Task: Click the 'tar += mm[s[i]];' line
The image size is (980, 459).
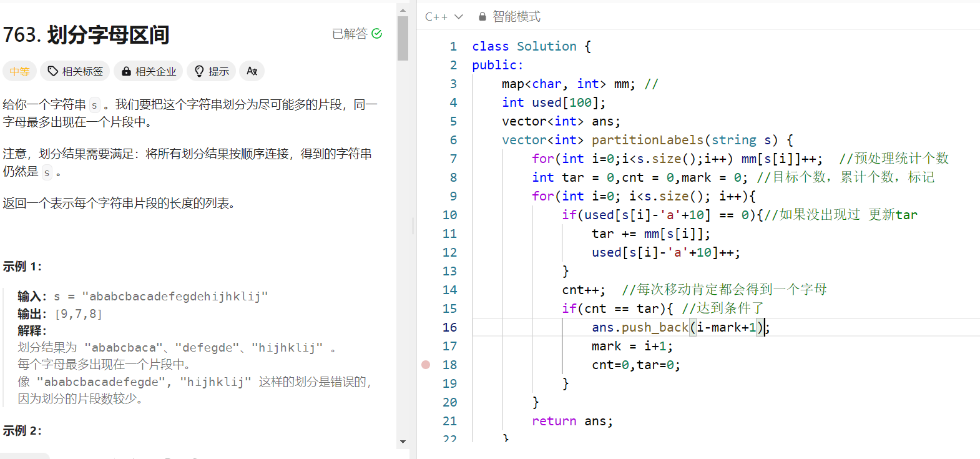Action: (x=651, y=234)
